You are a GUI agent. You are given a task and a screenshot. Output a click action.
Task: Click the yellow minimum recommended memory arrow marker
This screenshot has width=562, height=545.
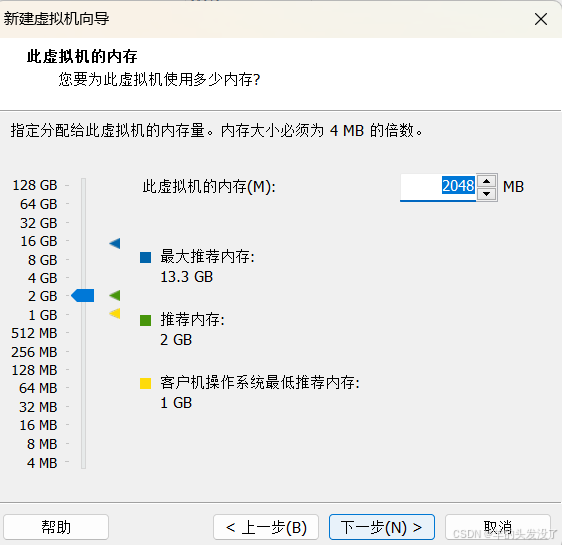click(x=115, y=314)
